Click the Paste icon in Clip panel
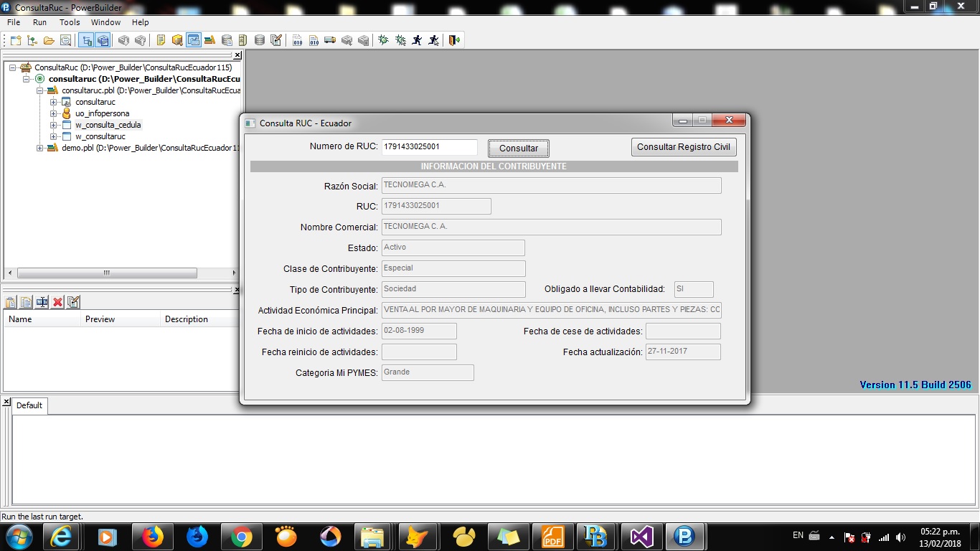Image resolution: width=980 pixels, height=551 pixels. pos(11,302)
